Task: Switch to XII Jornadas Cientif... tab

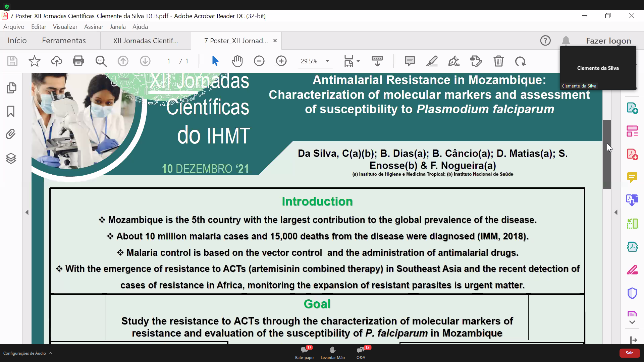Action: tap(146, 41)
